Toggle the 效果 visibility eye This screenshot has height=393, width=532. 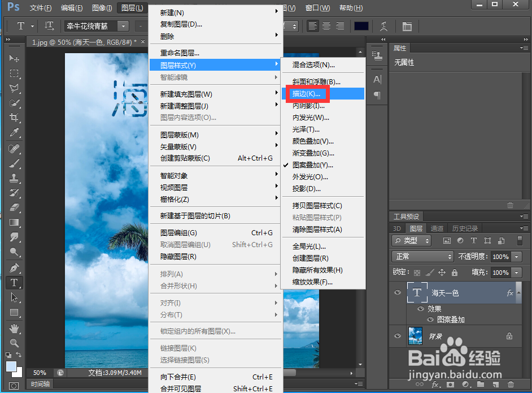click(420, 309)
